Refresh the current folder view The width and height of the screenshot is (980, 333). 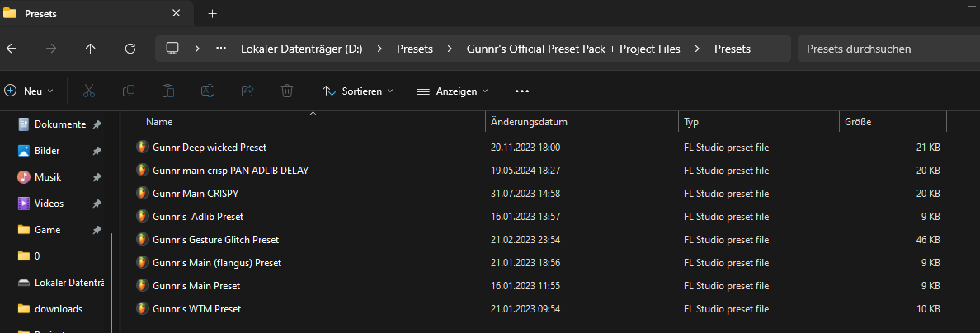(130, 49)
